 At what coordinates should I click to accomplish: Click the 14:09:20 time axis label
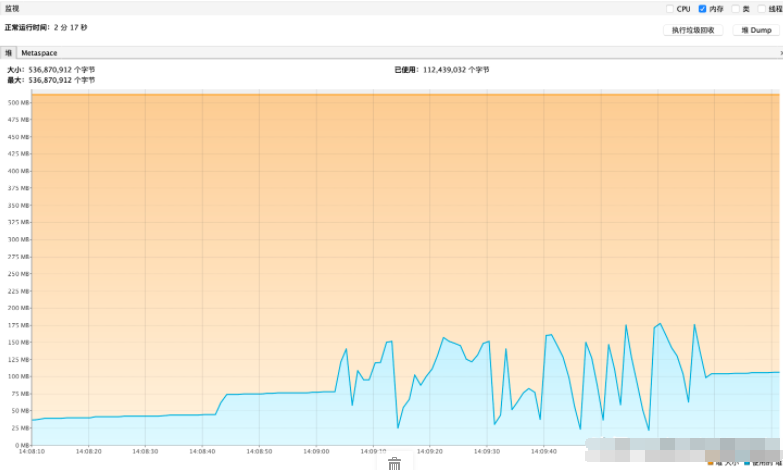point(430,452)
